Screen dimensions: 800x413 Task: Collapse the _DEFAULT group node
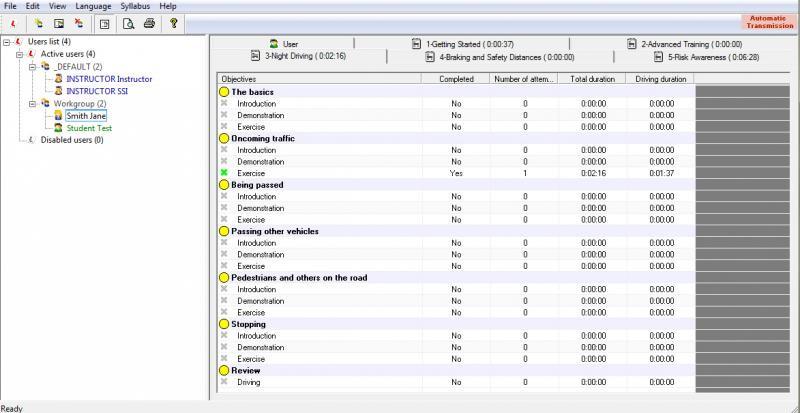tap(33, 66)
